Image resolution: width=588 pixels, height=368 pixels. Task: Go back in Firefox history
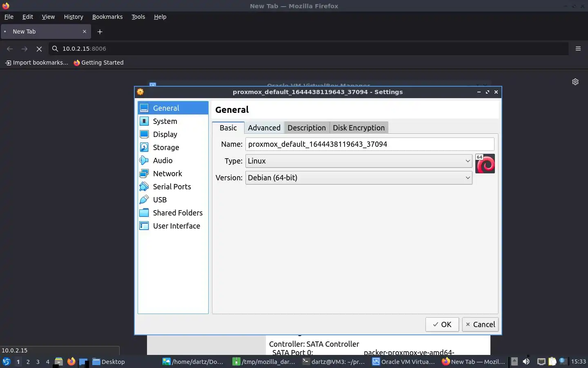(x=10, y=49)
